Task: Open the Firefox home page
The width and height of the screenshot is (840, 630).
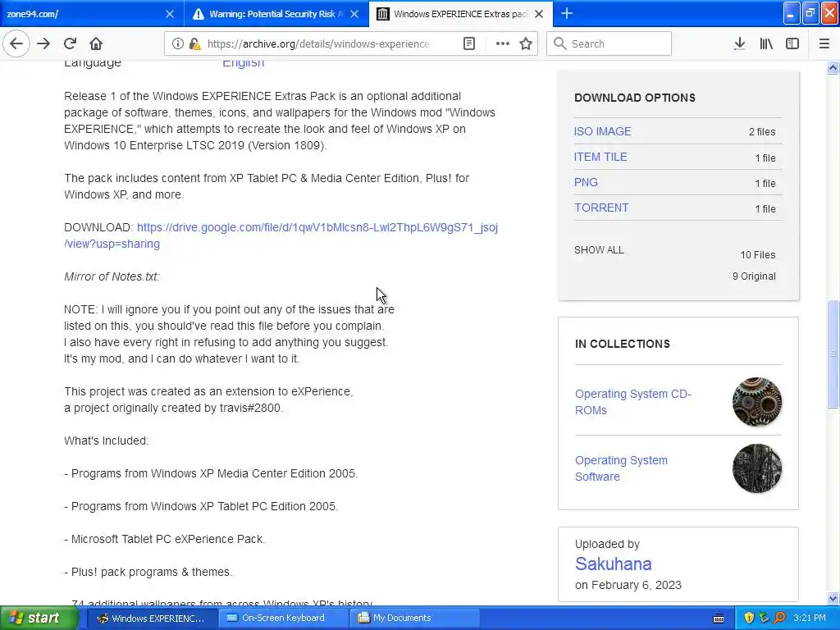Action: point(95,43)
